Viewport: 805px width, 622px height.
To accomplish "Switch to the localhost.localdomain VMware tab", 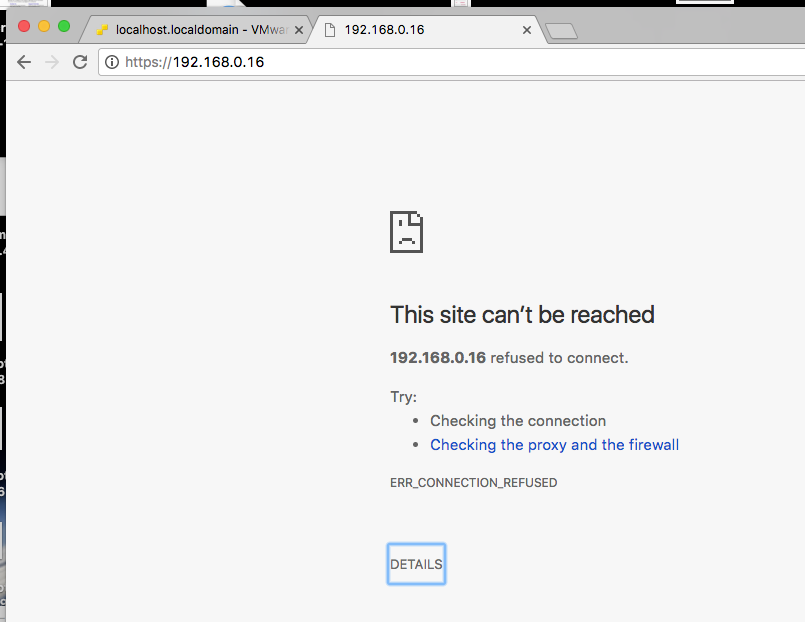I will coord(195,30).
